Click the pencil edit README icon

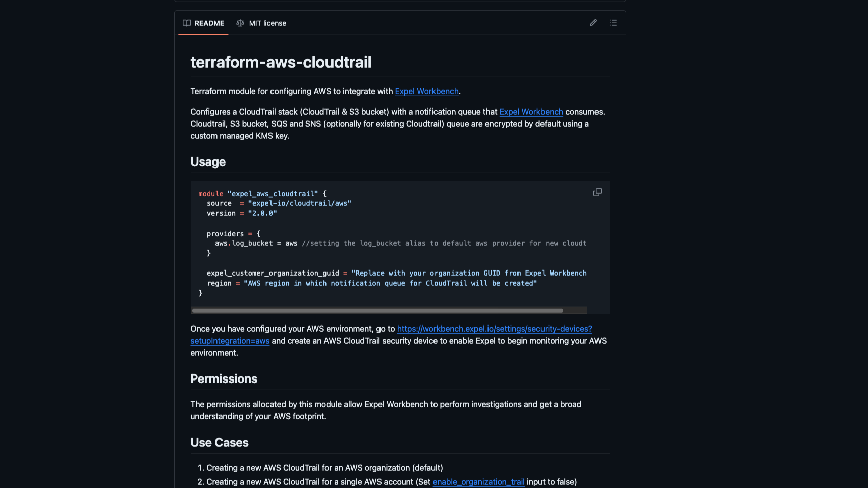(x=593, y=23)
